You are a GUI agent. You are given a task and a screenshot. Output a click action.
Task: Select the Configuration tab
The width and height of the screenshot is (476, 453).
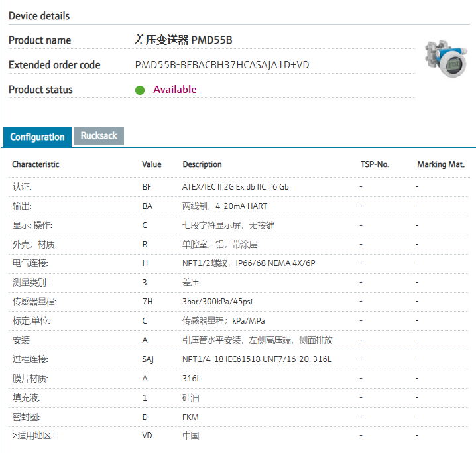[x=37, y=137]
